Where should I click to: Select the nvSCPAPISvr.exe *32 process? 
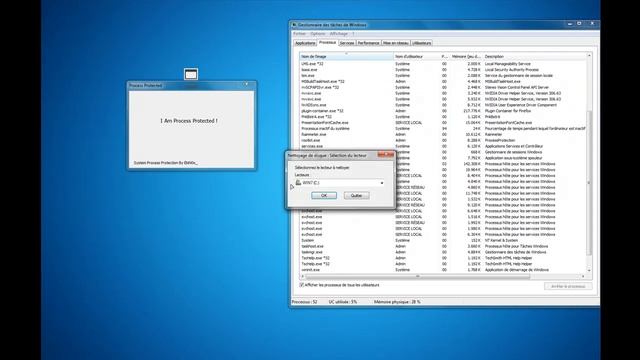pos(443,87)
